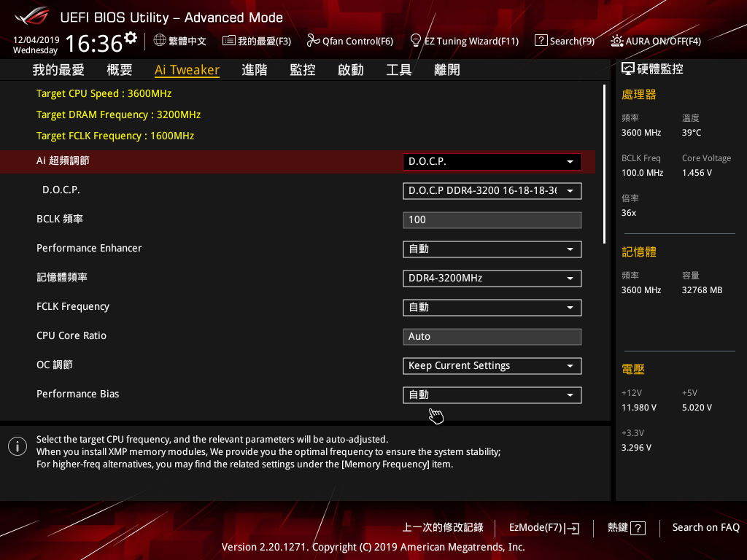Toggle AURA ON/OFF lighting icon

point(617,41)
